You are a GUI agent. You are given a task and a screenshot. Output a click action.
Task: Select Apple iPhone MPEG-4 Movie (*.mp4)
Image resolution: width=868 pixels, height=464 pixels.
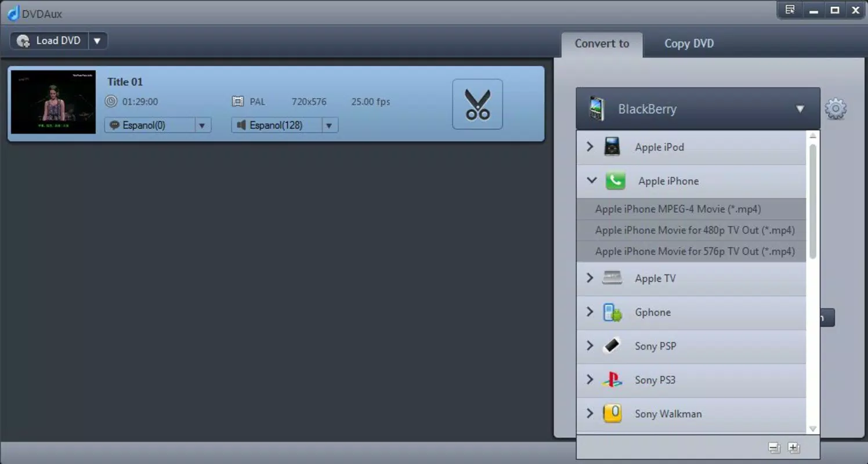692,209
